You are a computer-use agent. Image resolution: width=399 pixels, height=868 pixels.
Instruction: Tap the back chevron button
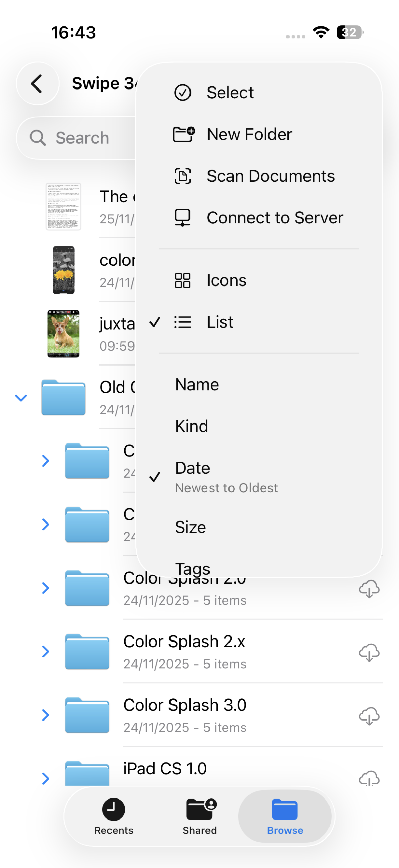(x=37, y=84)
